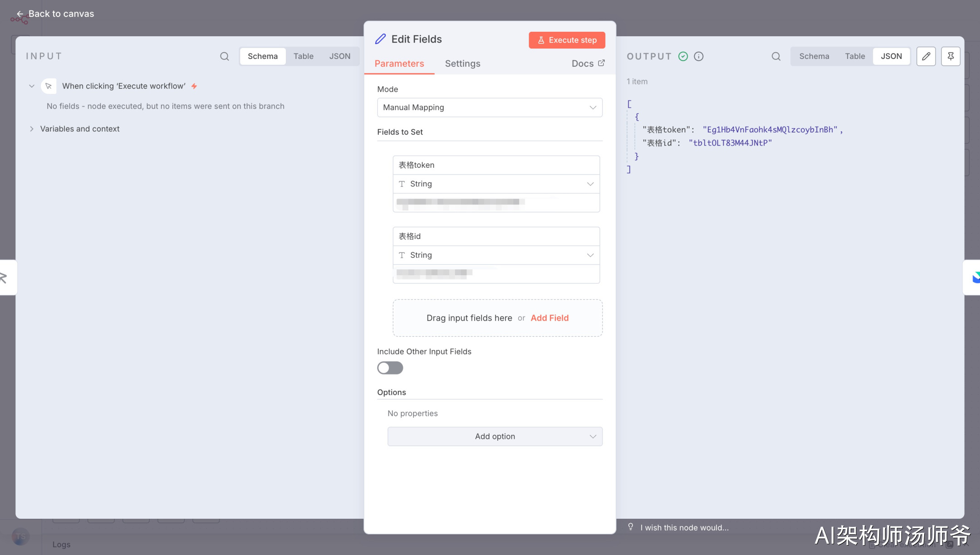Open String type dropdown for 表格token
This screenshot has height=555, width=980.
(496, 184)
